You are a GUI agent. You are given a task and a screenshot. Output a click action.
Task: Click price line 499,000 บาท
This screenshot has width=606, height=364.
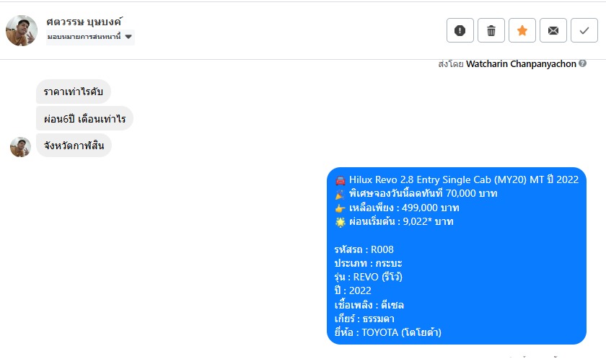[404, 208]
